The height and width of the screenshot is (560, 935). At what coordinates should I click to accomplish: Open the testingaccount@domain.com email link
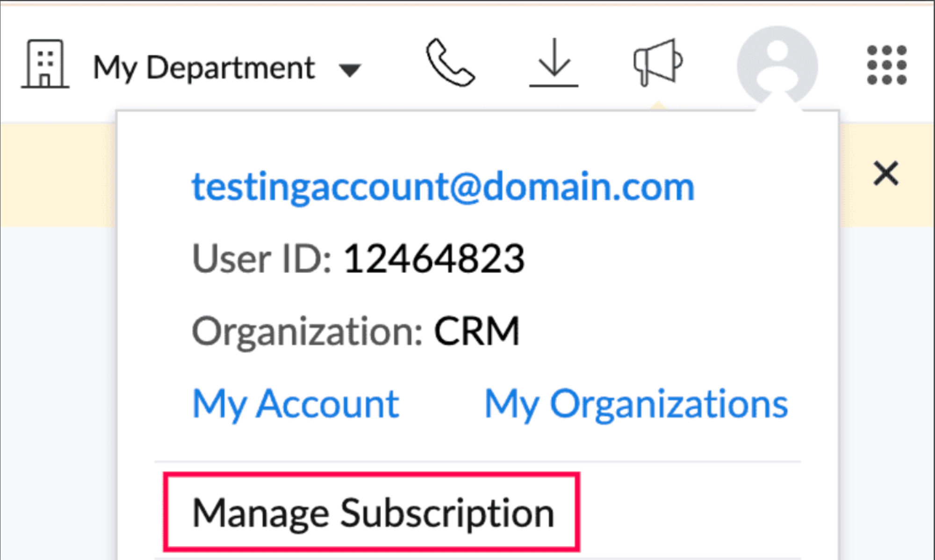coord(443,187)
